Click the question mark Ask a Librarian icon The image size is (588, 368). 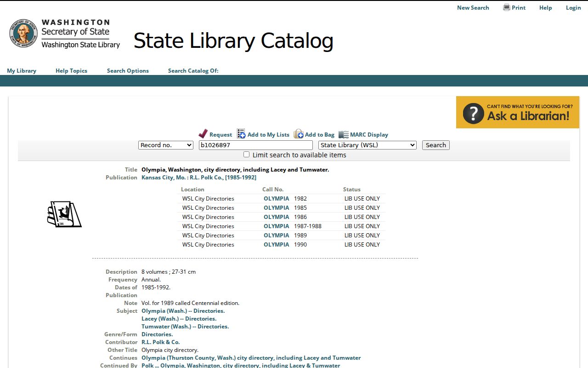474,113
